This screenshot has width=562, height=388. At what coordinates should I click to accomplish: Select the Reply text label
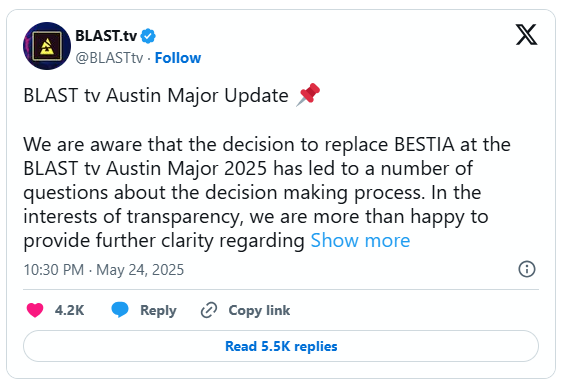click(158, 310)
